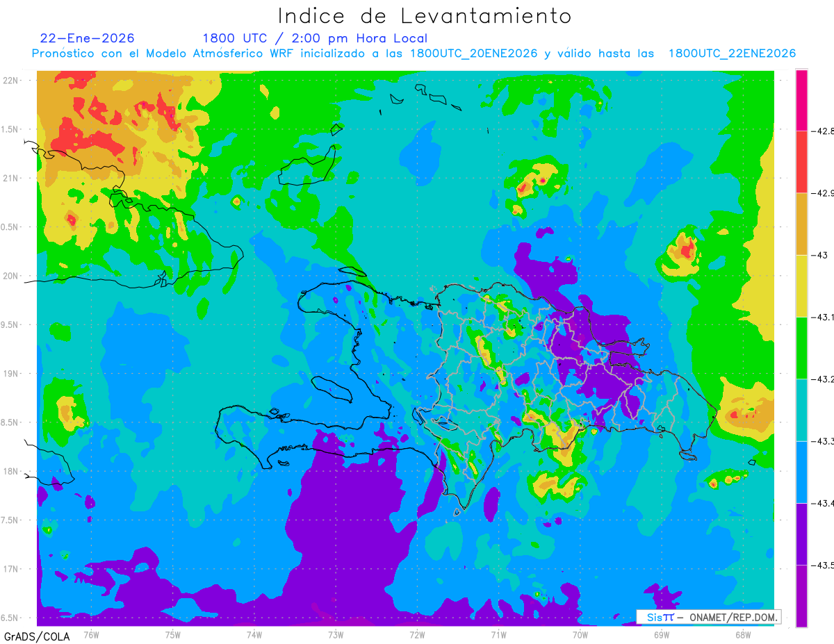Click the longitude label '70W'
This screenshot has height=644, width=834.
(x=580, y=634)
